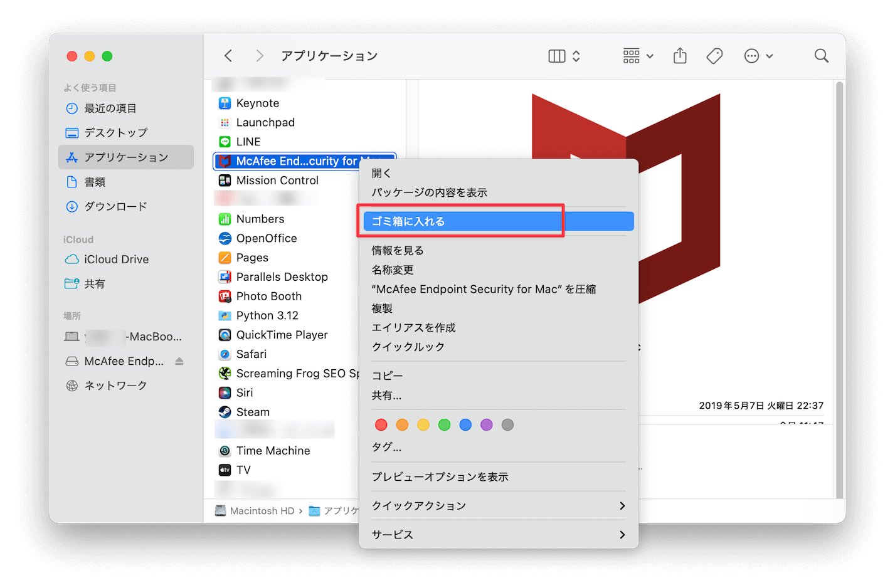Pick the yellow tag color
Screen dimensions: 895x588
(x=423, y=425)
